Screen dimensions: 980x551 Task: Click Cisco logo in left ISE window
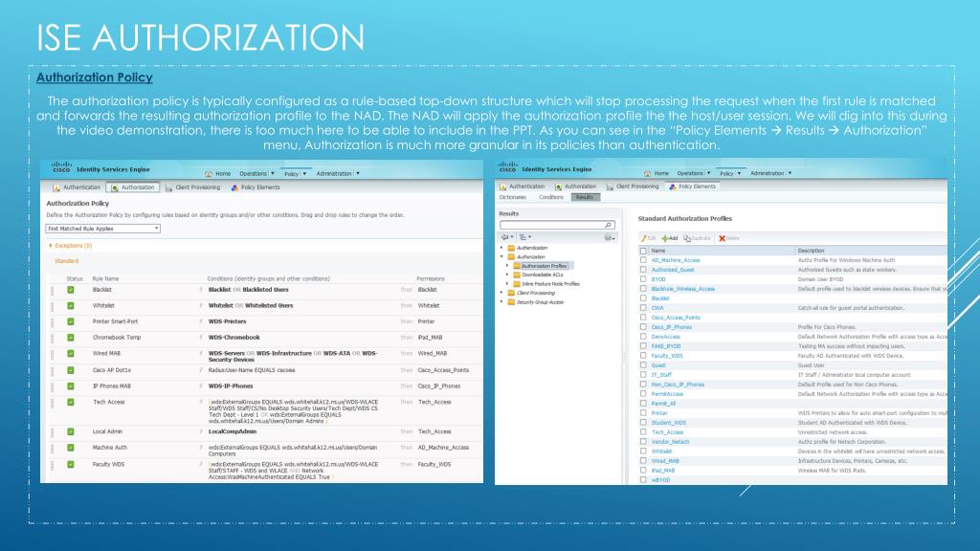click(60, 166)
